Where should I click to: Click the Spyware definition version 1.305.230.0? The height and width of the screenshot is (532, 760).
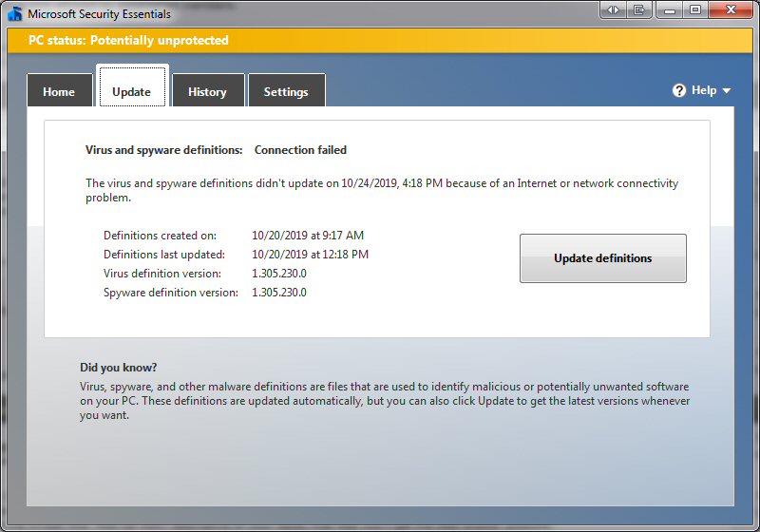click(x=279, y=293)
